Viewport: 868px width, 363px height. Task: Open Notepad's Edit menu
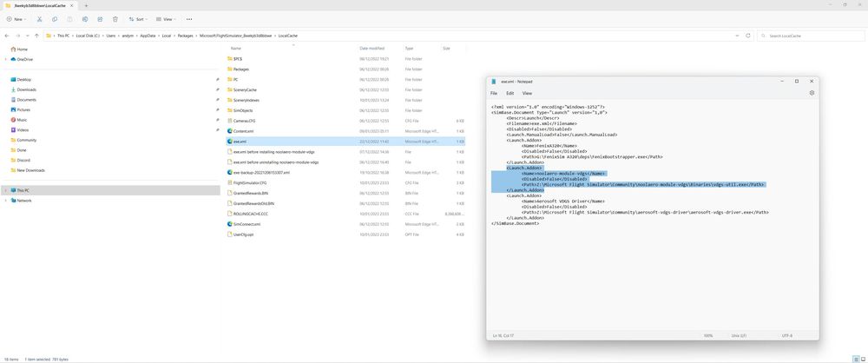[x=510, y=93]
